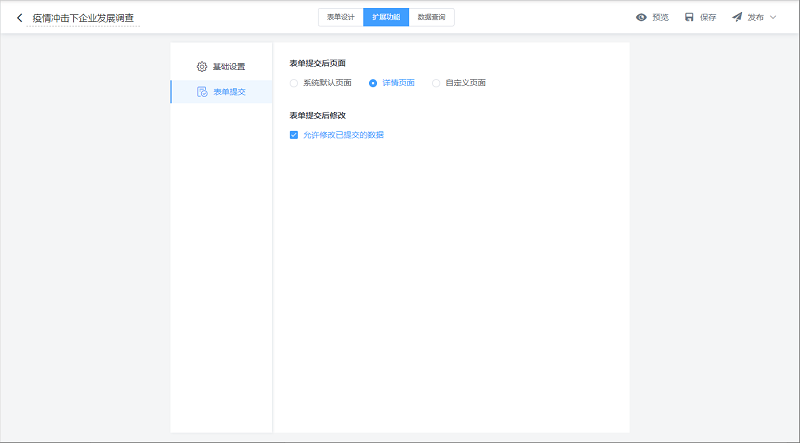Click the 发布 text button

pos(756,17)
